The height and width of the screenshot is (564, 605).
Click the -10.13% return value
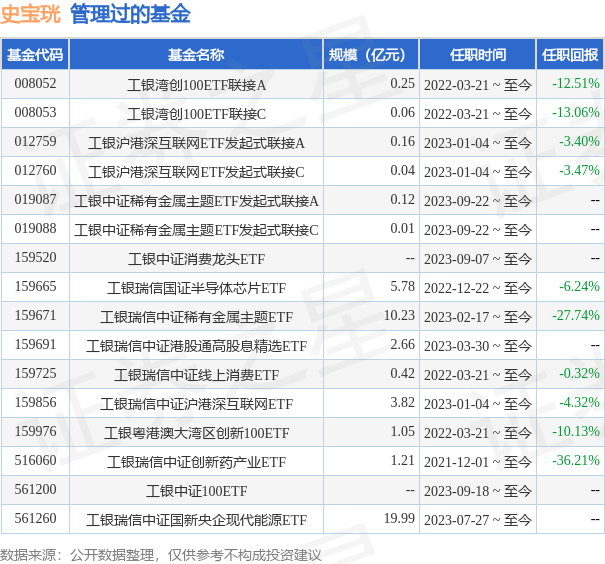coord(576,431)
